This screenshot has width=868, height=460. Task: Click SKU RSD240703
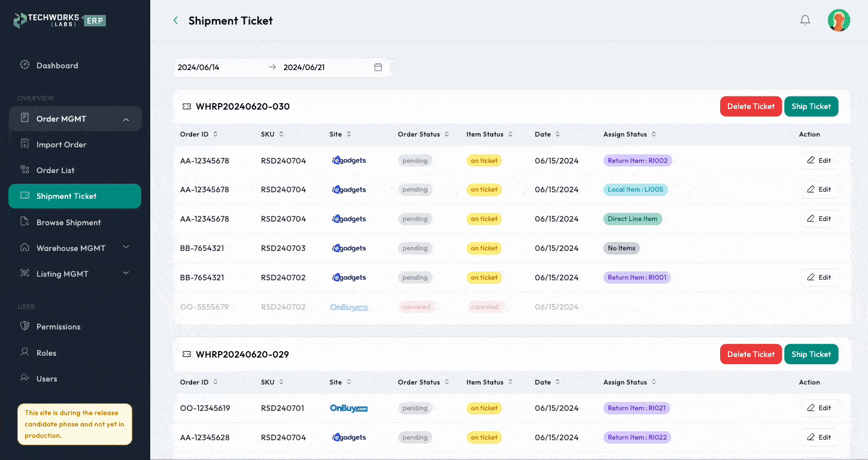(283, 248)
